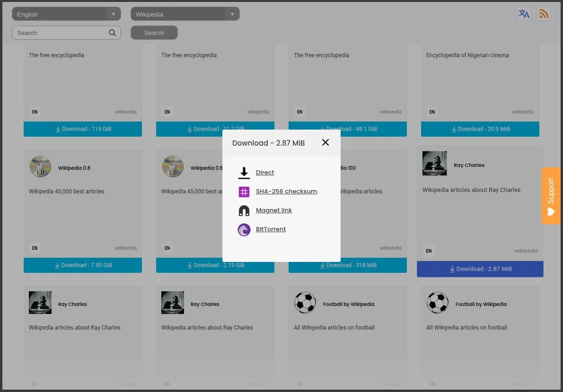
Task: Click Download - 115 GiB button
Action: (x=83, y=129)
